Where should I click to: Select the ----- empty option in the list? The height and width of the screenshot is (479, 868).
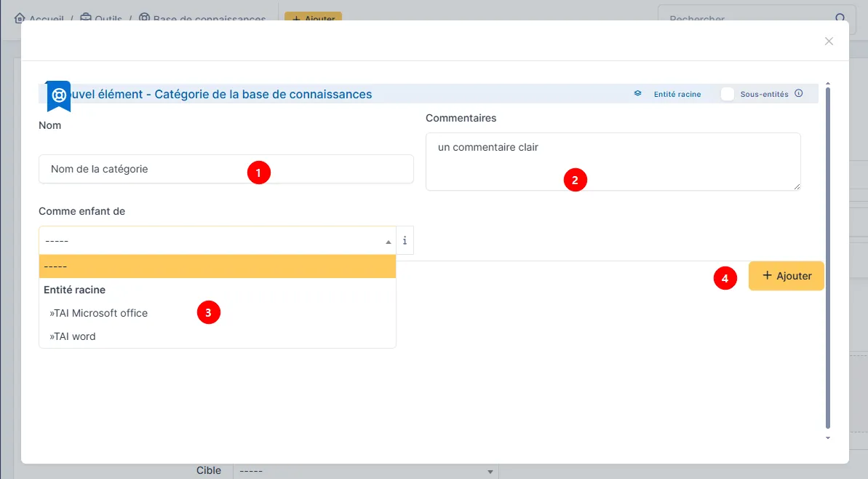(x=218, y=266)
